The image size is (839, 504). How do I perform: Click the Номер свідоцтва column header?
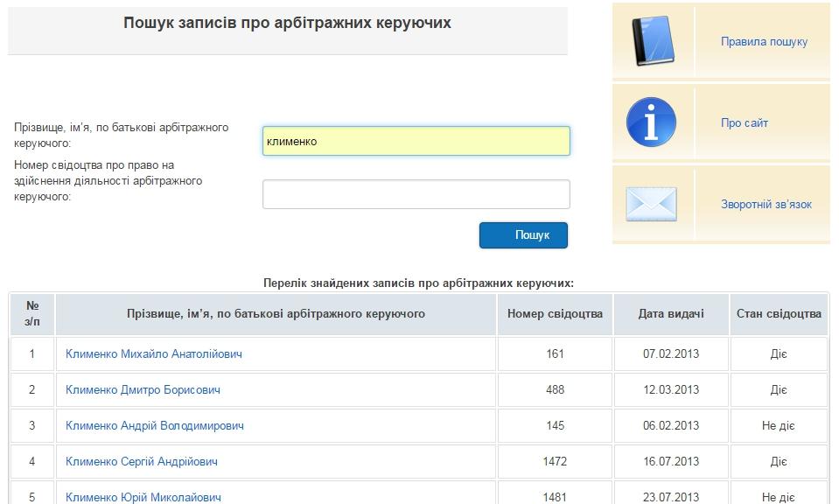(555, 314)
